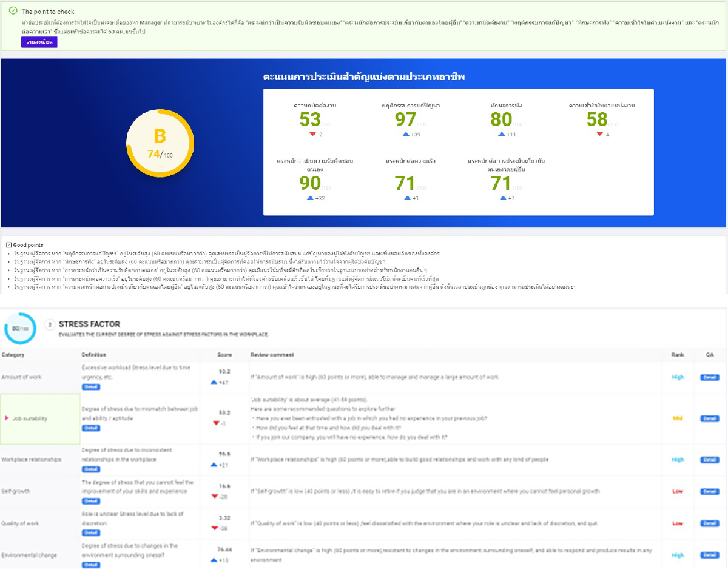Select the Job suitability category label
Image resolution: width=728 pixels, height=581 pixels.
click(x=30, y=418)
